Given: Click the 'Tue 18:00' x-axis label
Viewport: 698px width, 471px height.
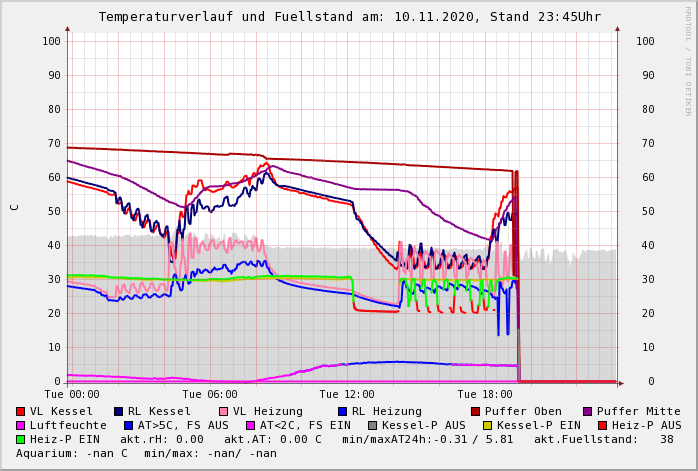Looking at the screenshot, I should tap(485, 394).
